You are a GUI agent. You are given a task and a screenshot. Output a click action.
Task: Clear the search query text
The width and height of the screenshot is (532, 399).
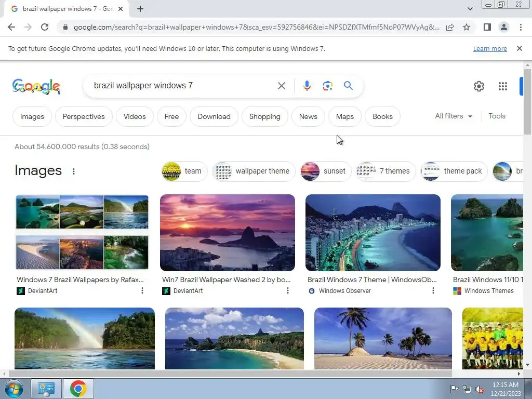(x=281, y=86)
